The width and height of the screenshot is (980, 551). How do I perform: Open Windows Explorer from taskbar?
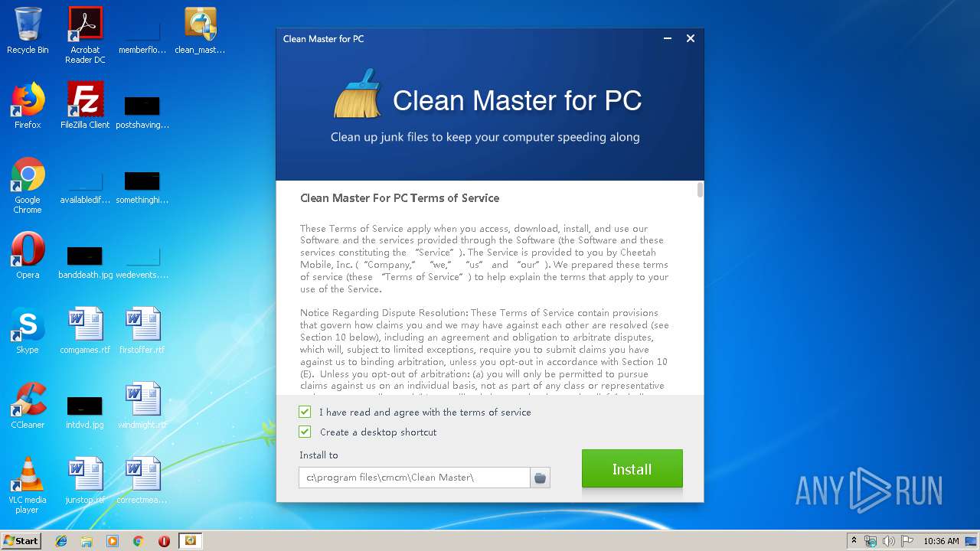tap(87, 541)
